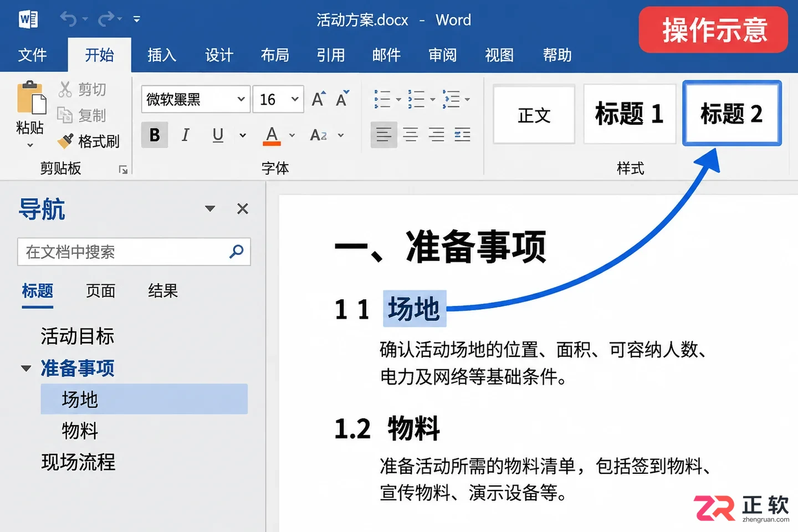Apply the 标题 1 style
This screenshot has width=798, height=532.
(x=630, y=114)
